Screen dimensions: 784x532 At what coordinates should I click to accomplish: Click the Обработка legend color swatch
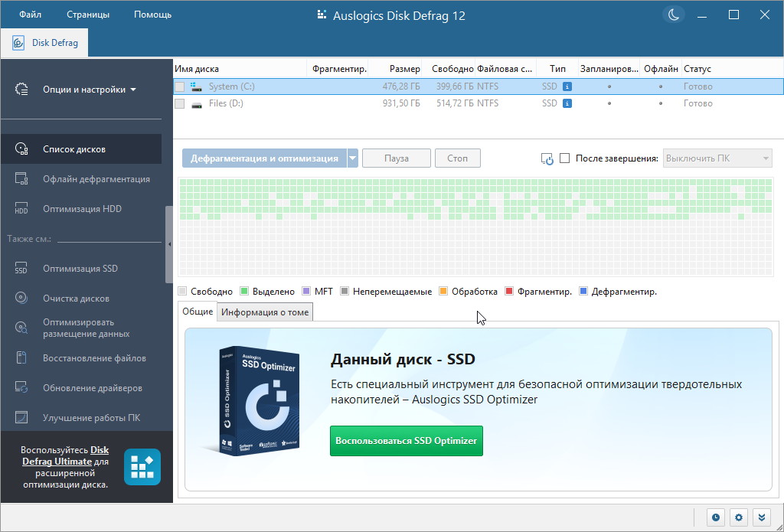[x=443, y=292]
